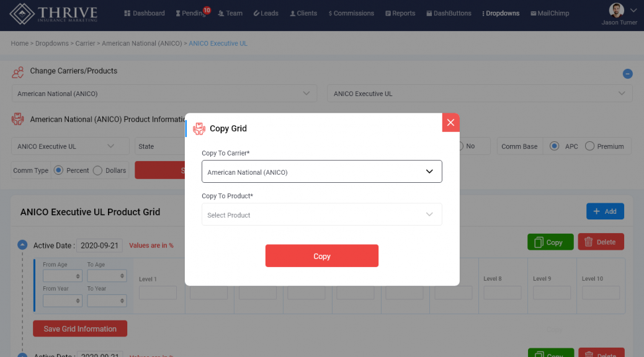The width and height of the screenshot is (644, 357).
Task: Select the APC Comm Base option
Action: click(x=554, y=146)
